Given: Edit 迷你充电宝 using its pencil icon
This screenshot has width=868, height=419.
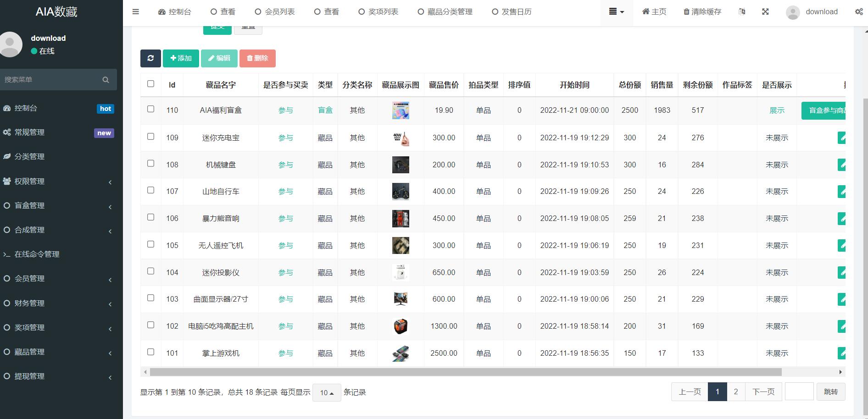Looking at the screenshot, I should [x=842, y=138].
